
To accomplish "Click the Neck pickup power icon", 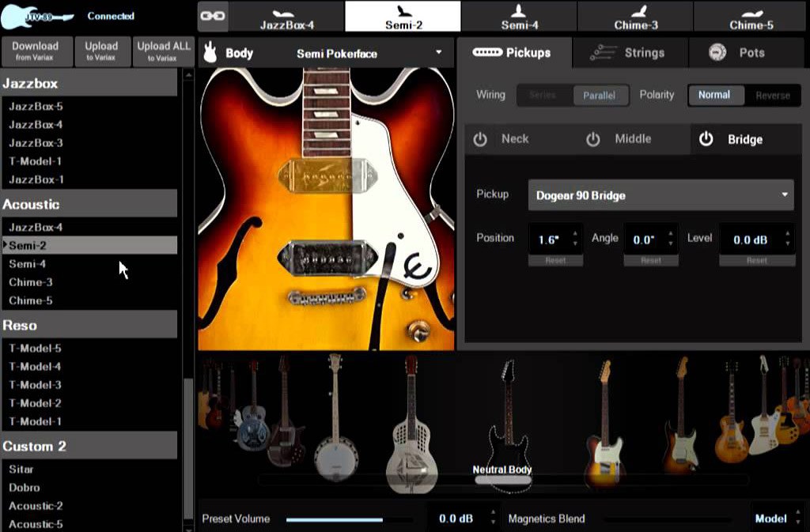I will [483, 138].
